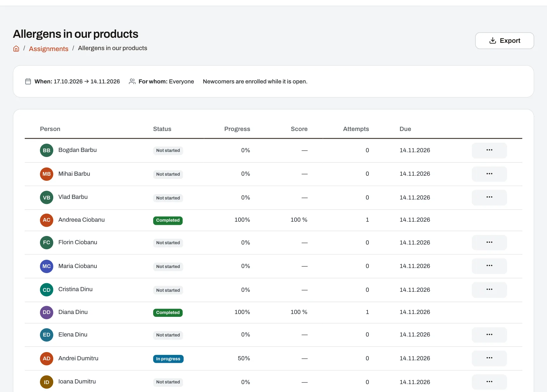Click the Score column header
The width and height of the screenshot is (547, 392).
(299, 129)
